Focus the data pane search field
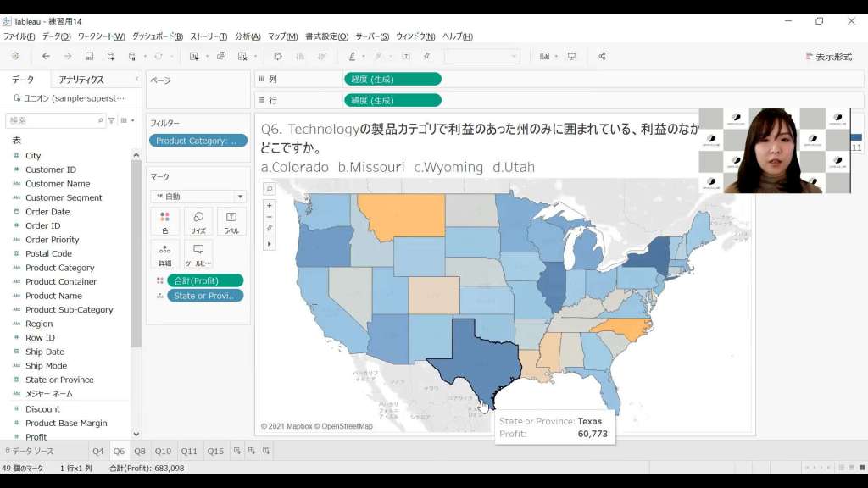The image size is (868, 488). (x=55, y=120)
